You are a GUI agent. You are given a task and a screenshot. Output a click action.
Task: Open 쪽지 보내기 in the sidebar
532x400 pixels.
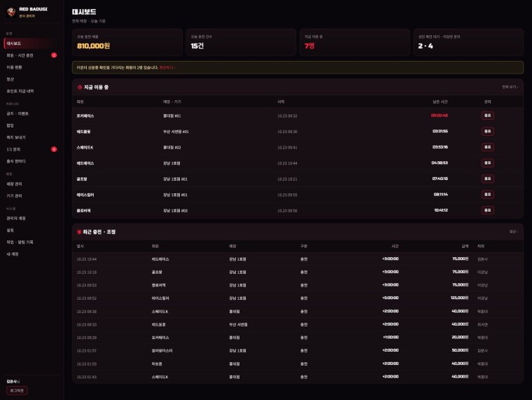[x=31, y=137]
